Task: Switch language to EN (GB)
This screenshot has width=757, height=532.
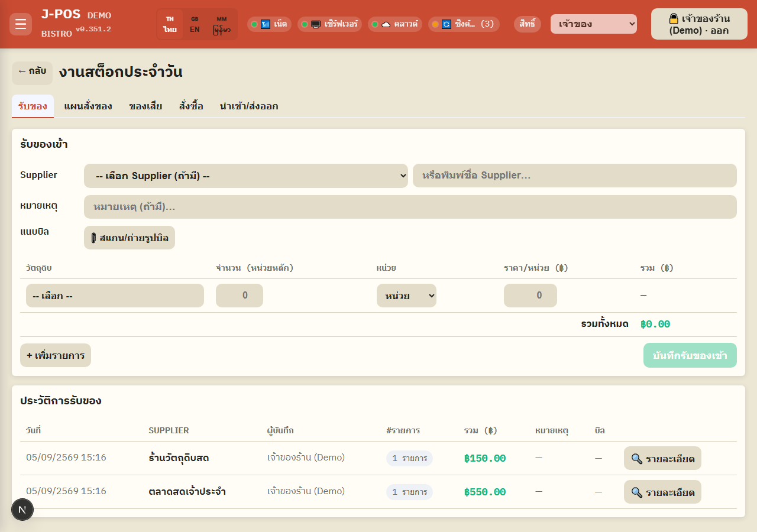Action: [195, 24]
